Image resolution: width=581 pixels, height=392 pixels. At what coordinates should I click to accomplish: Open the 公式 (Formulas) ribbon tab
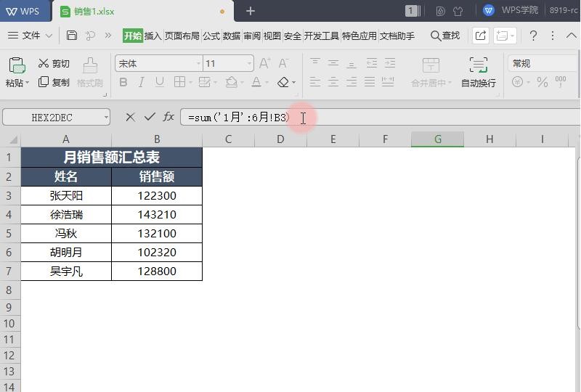(211, 36)
